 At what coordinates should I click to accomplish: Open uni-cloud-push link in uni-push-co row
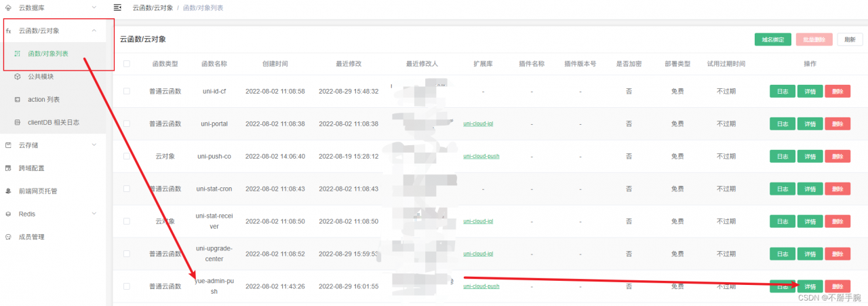(481, 157)
